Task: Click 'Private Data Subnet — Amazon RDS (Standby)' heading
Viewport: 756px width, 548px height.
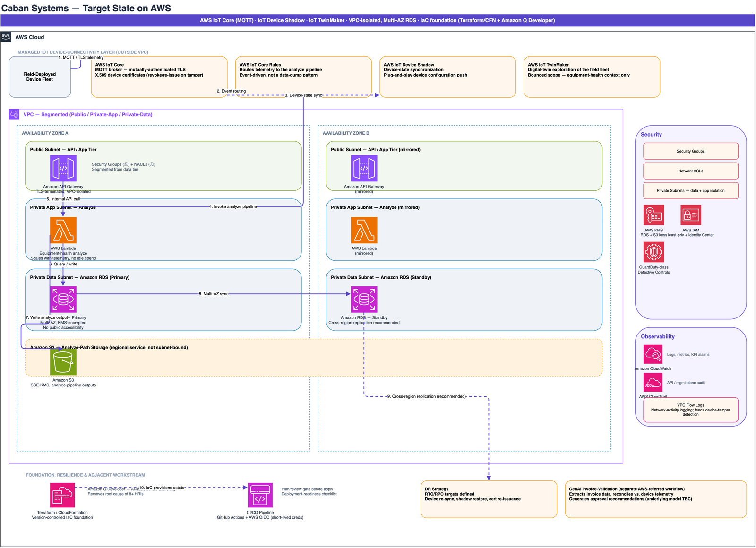Action: click(x=381, y=277)
